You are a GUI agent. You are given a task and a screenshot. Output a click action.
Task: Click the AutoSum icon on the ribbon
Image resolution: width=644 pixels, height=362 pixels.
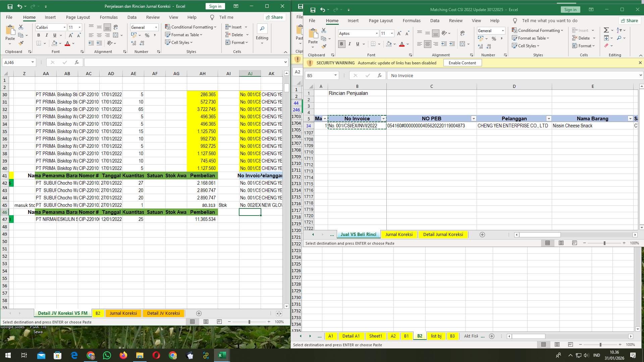click(606, 30)
